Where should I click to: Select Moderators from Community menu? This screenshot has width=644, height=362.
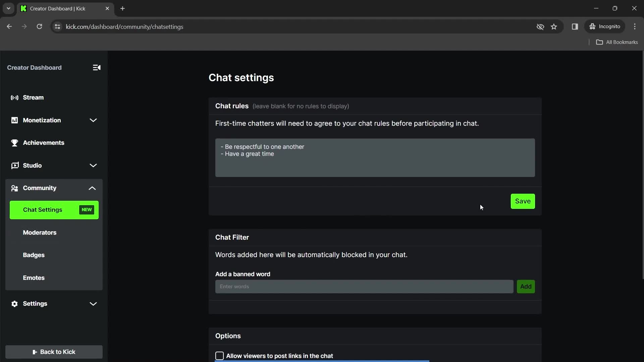[x=40, y=232]
